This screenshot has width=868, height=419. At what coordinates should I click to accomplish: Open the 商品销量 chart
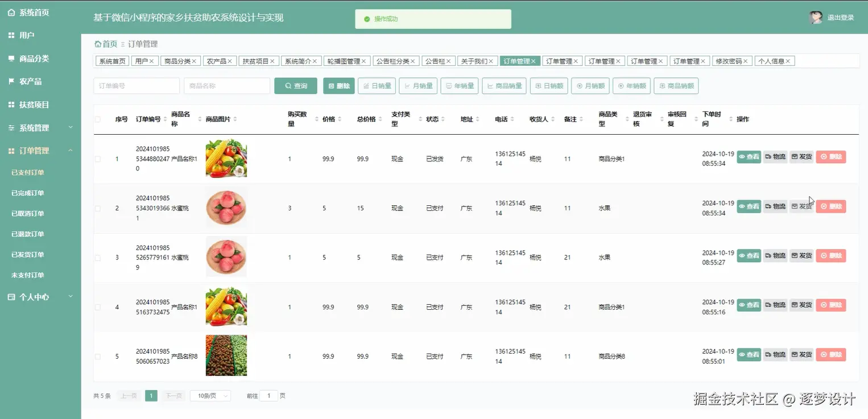point(505,86)
